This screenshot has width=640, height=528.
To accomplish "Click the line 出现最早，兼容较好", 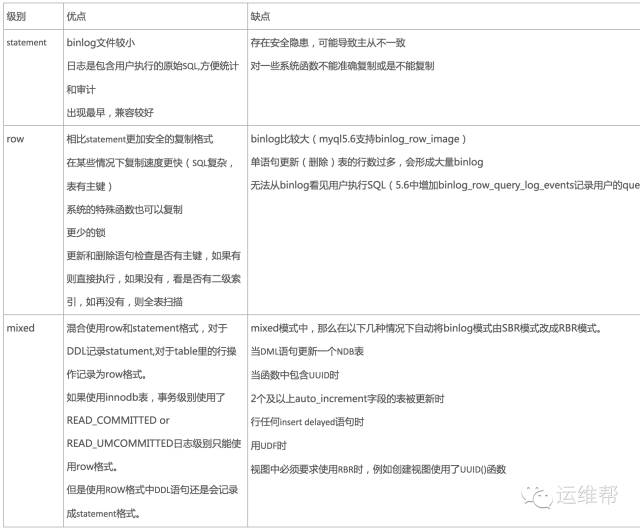I will click(110, 112).
